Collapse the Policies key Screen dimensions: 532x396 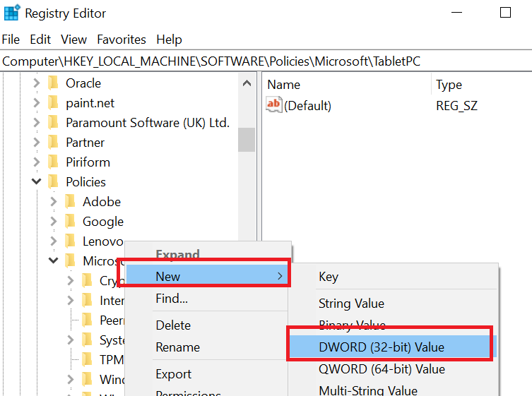coord(37,181)
